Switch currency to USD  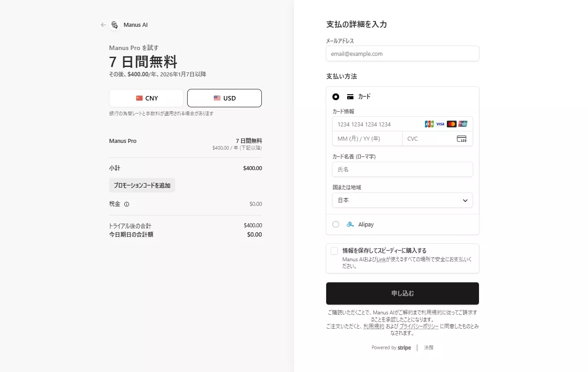pos(224,98)
